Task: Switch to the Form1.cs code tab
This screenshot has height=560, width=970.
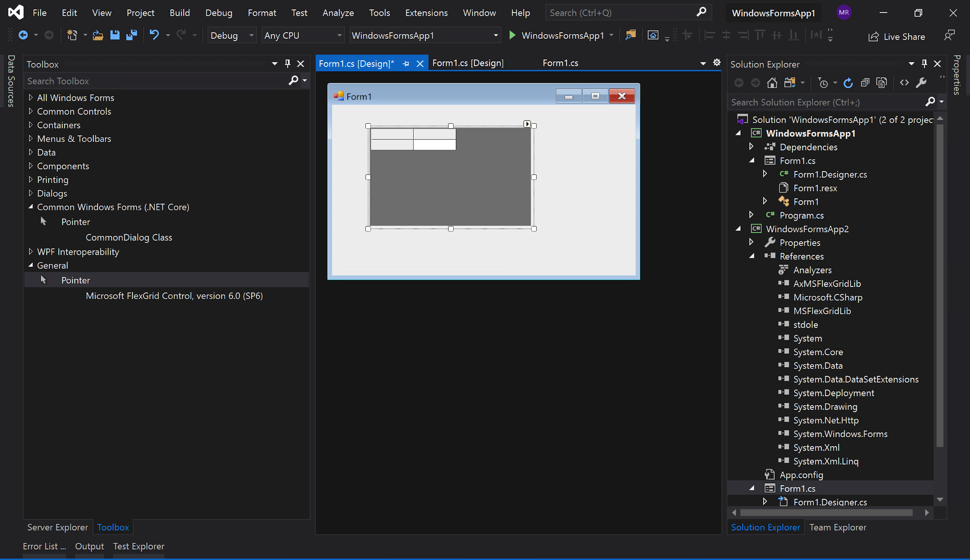Action: (560, 63)
